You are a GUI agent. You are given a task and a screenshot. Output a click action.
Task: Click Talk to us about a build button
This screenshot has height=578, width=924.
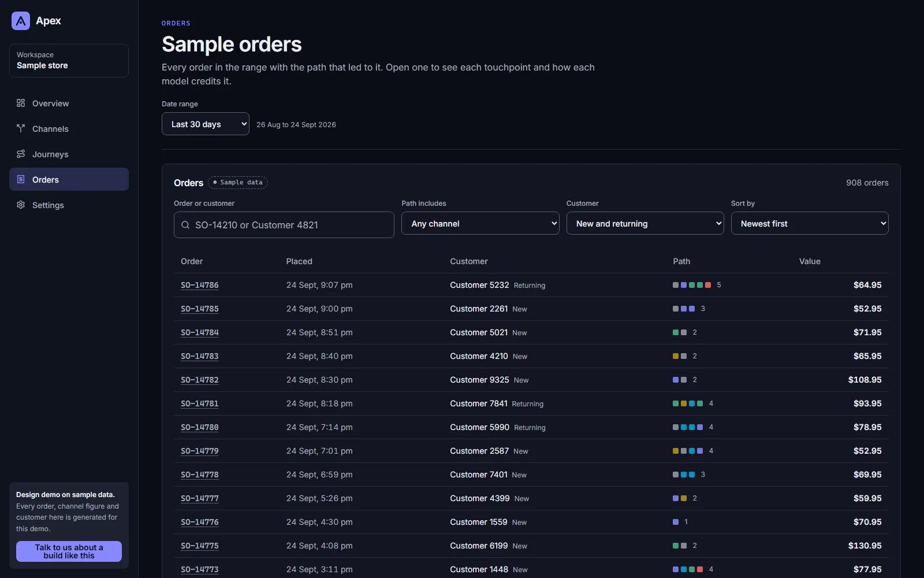pyautogui.click(x=69, y=551)
